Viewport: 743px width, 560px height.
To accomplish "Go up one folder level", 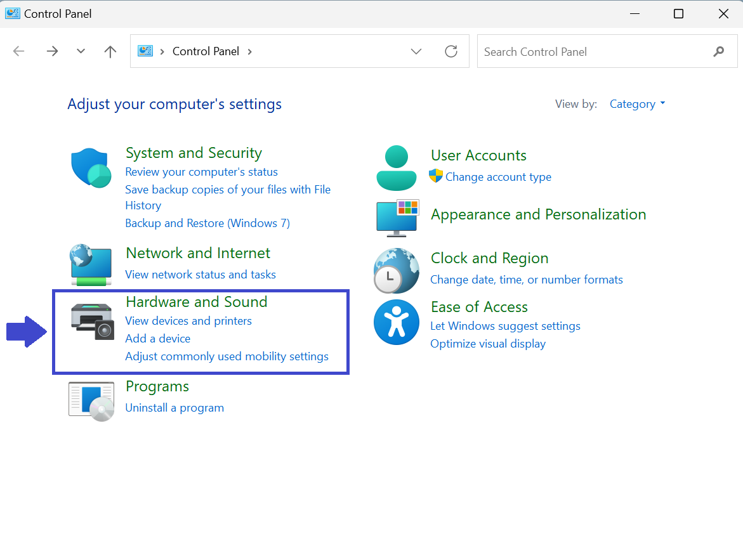I will coord(110,51).
